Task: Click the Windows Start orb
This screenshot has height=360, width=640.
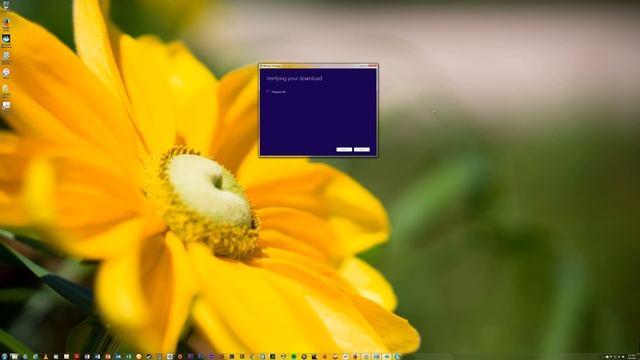Action: tap(4, 356)
